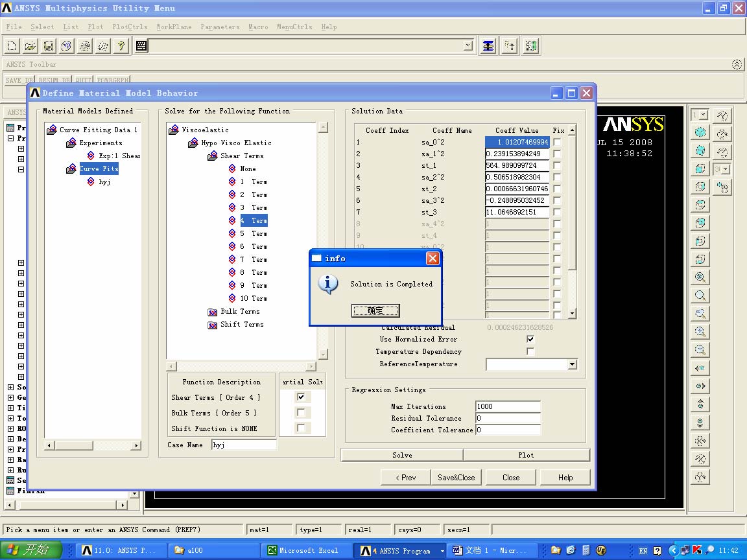
Task: Collapse the ANSYS Toolbar panel chevron
Action: point(737,64)
